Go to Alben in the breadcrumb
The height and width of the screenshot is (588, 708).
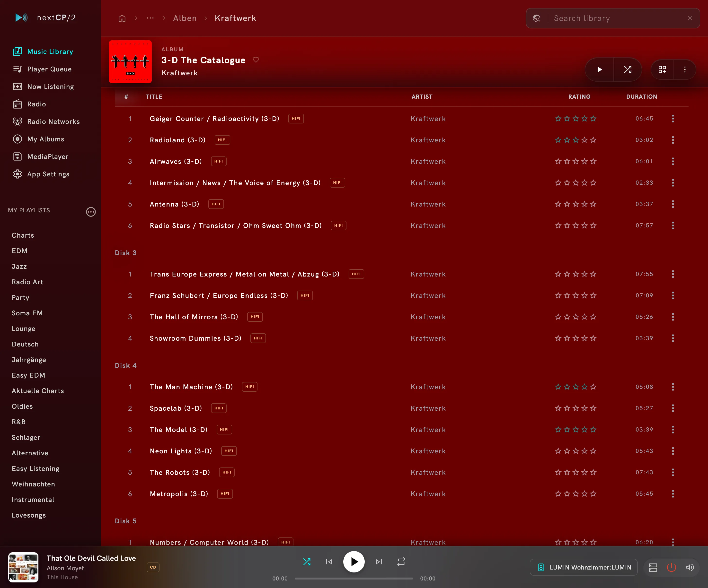pos(185,18)
